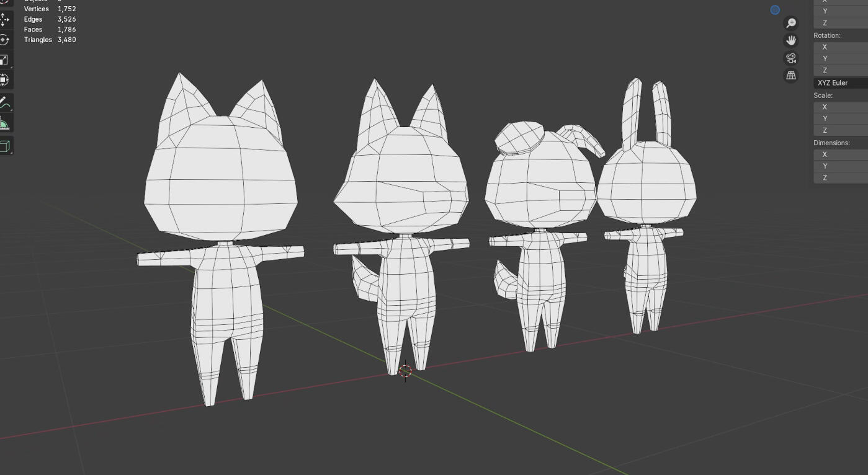This screenshot has width=868, height=475.
Task: Select the combined Transform tool
Action: click(x=4, y=79)
